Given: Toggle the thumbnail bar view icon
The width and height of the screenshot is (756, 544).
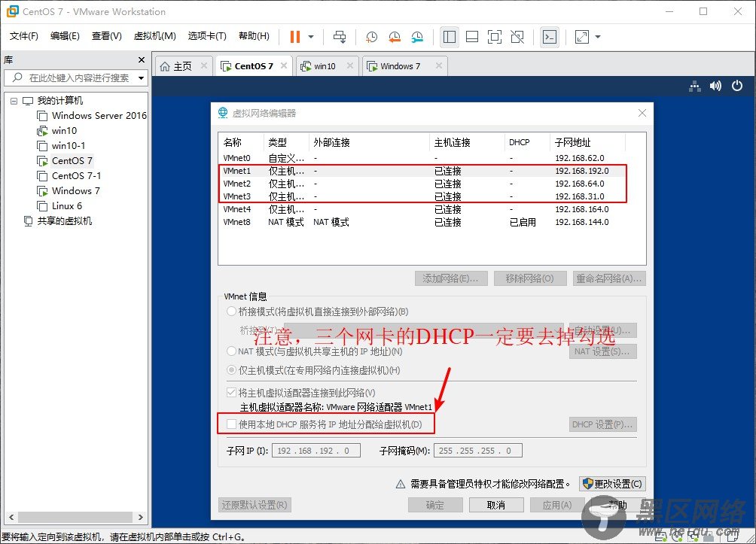Looking at the screenshot, I should [472, 37].
